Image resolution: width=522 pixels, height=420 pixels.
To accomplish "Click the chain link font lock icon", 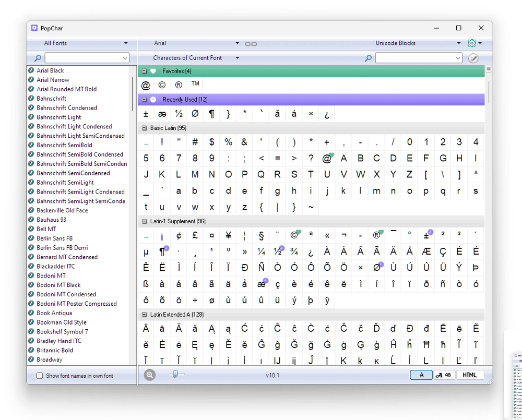I will click(x=251, y=44).
